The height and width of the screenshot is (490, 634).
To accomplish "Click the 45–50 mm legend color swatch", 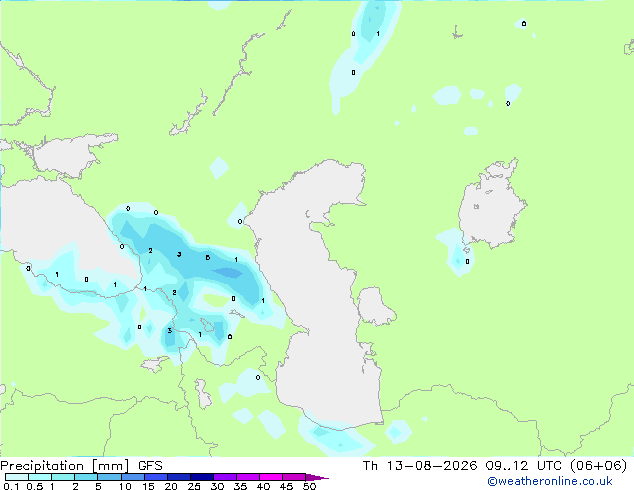I will 294,477.
